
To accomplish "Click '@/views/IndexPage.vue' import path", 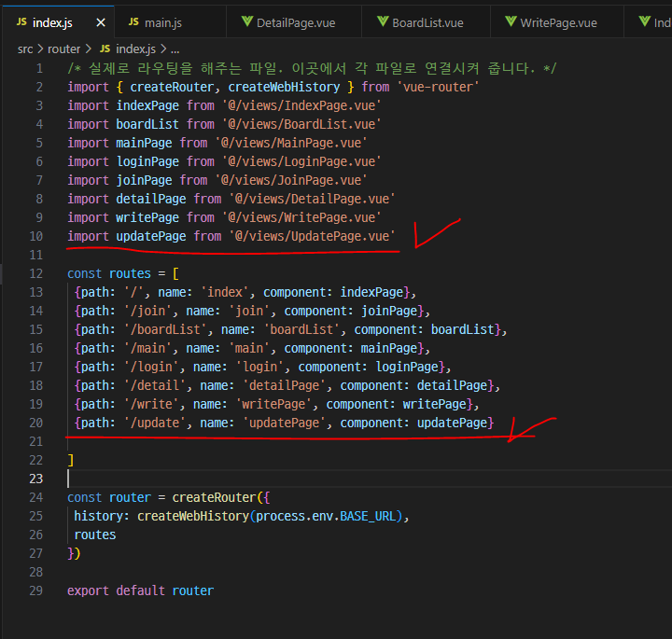I will click(301, 105).
